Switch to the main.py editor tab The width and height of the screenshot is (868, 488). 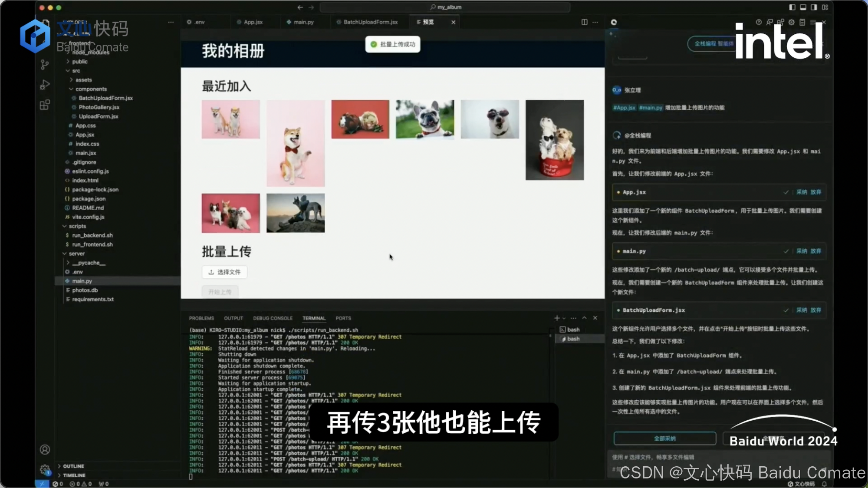tap(303, 22)
